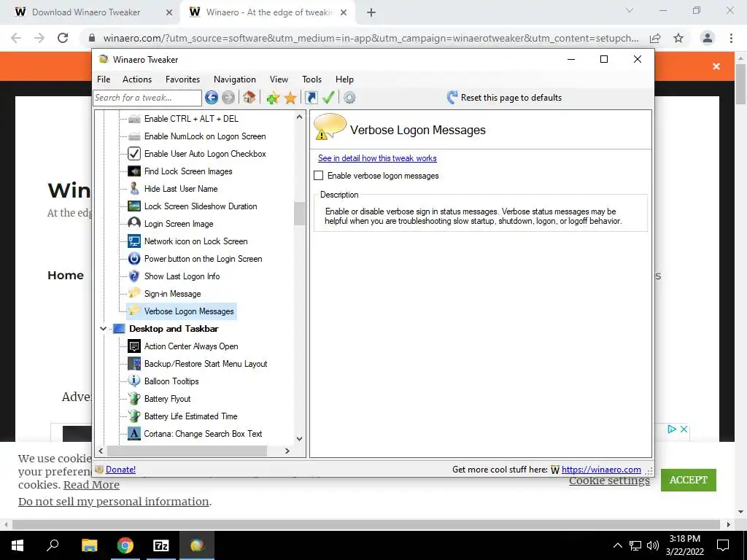Screen dimensions: 747x560
Task: Switch to Download Winaero Tweaker browser tab
Action: pos(86,12)
